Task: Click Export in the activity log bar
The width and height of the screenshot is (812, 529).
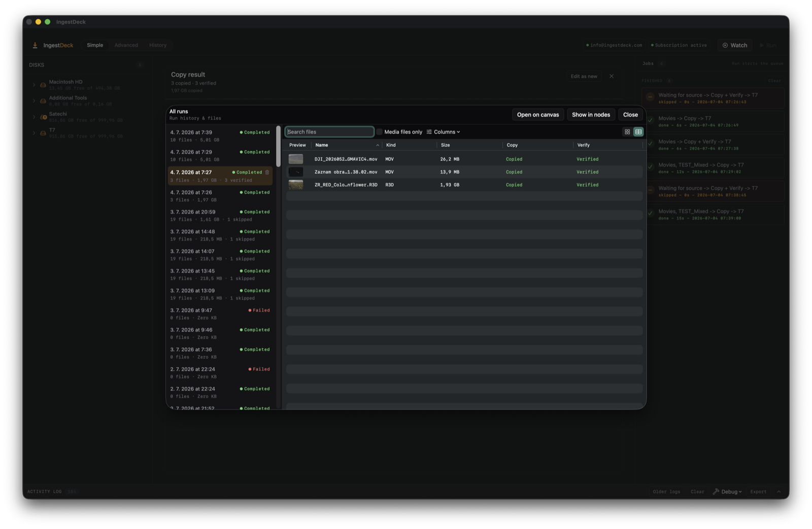Action: click(758, 491)
